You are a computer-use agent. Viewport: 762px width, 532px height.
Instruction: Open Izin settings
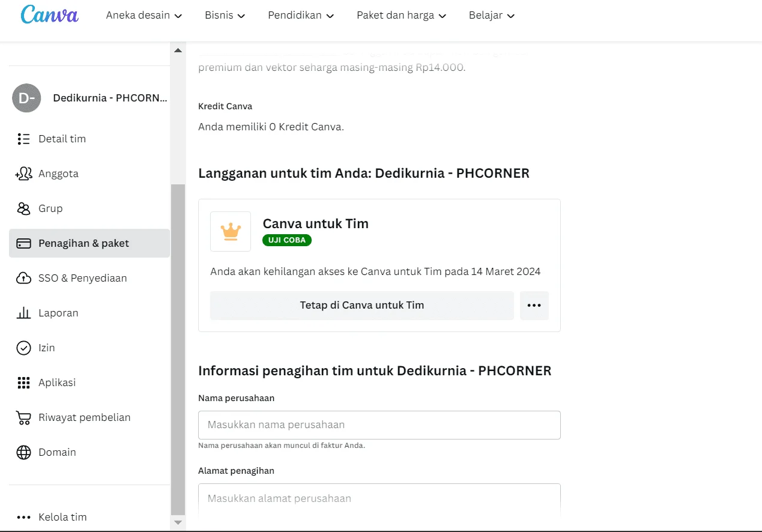click(x=89, y=348)
